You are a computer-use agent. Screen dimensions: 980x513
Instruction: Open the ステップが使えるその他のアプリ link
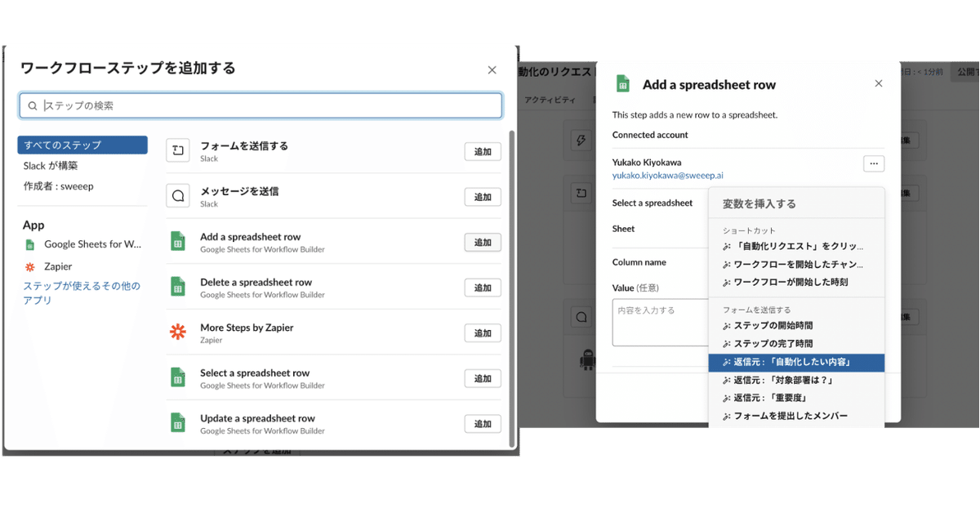point(82,292)
